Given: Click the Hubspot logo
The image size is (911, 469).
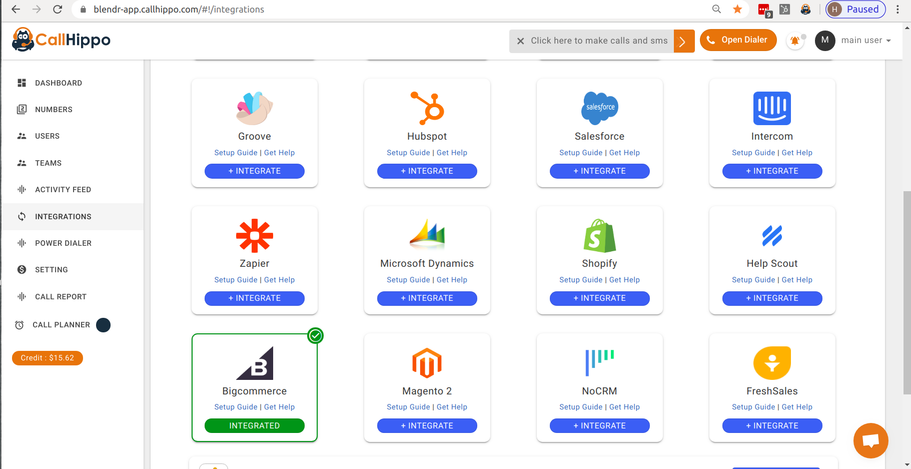Looking at the screenshot, I should click(x=427, y=108).
